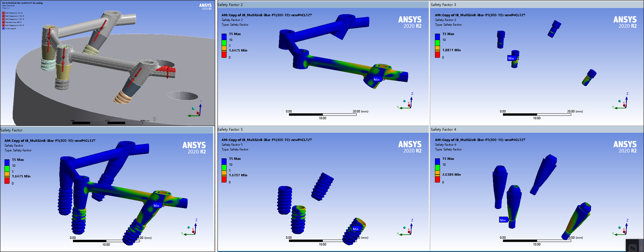The width and height of the screenshot is (644, 252).
Task: Click '15 Max' legend value in Safety Factor 4
Action: (448, 159)
